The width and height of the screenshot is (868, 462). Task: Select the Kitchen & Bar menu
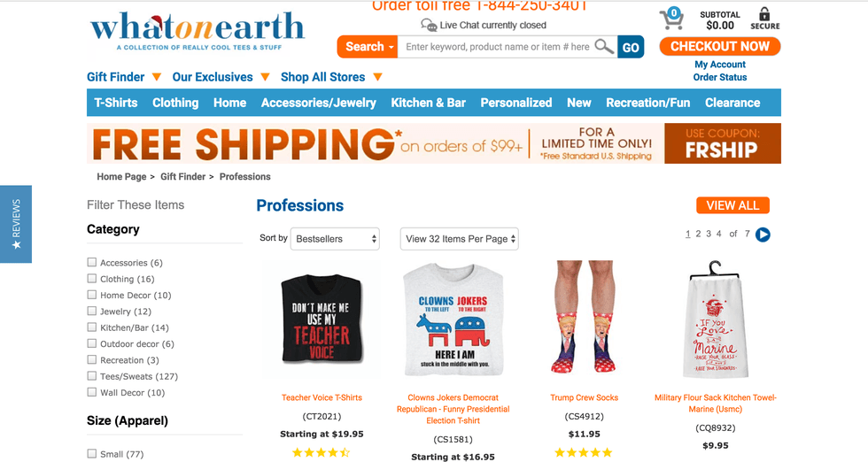(428, 103)
